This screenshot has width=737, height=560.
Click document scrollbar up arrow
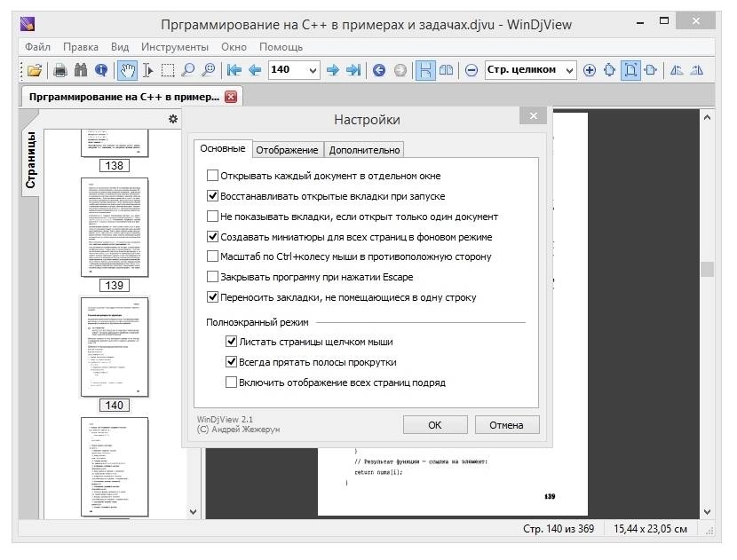pyautogui.click(x=707, y=117)
